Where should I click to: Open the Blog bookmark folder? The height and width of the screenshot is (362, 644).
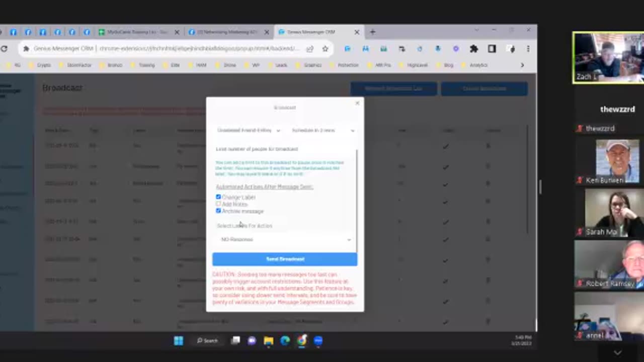[x=445, y=65]
